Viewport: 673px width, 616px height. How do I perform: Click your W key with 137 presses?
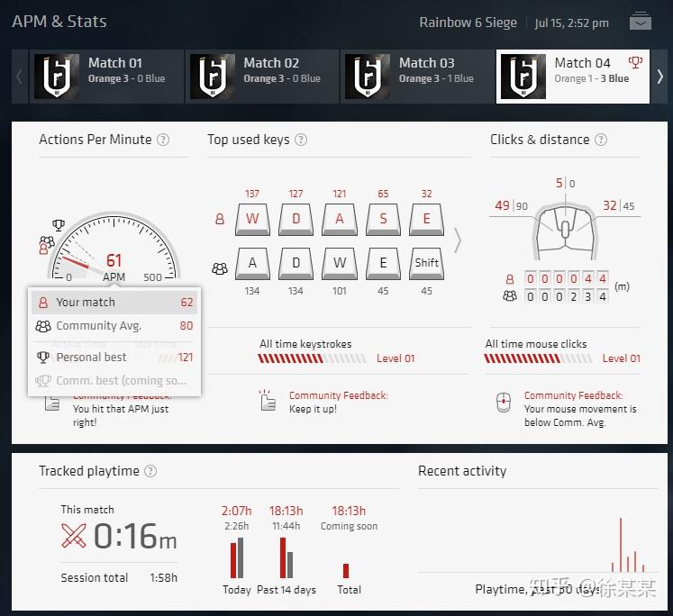[252, 219]
